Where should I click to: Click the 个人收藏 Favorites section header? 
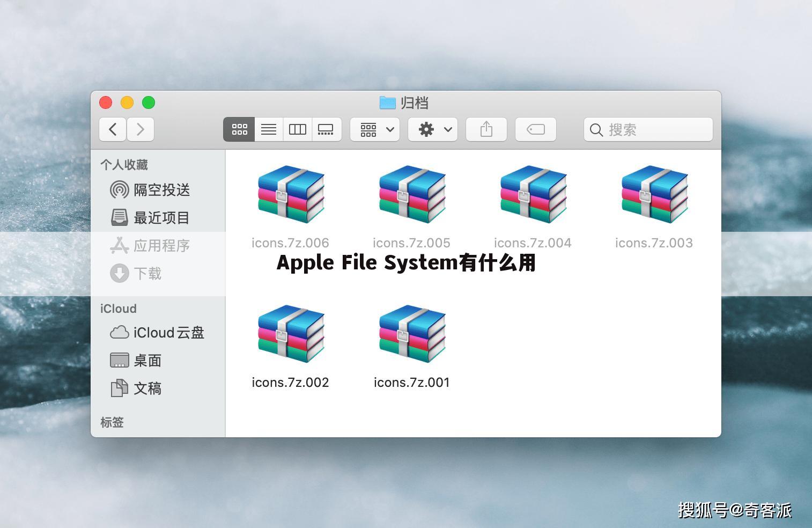124,165
